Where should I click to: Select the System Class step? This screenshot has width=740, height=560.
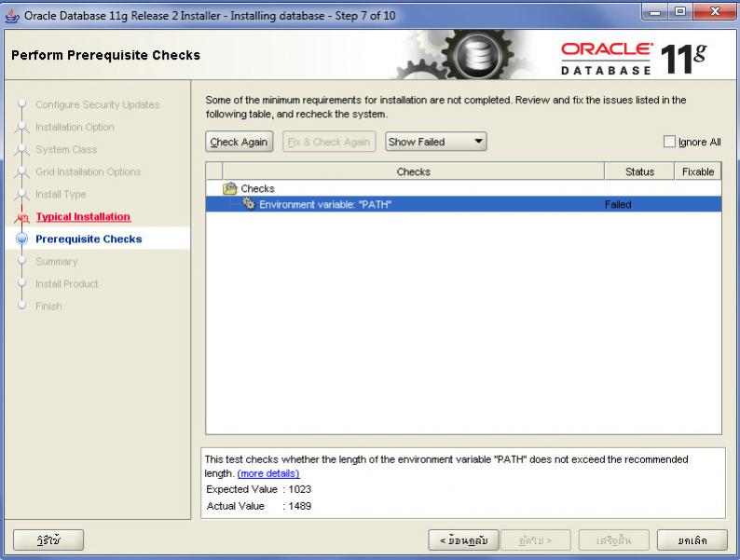66,149
